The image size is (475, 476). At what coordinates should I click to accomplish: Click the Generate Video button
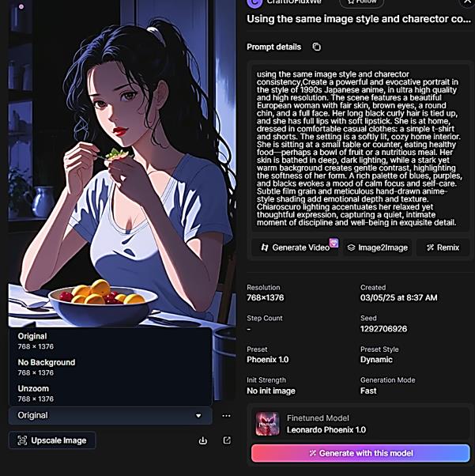tap(295, 247)
